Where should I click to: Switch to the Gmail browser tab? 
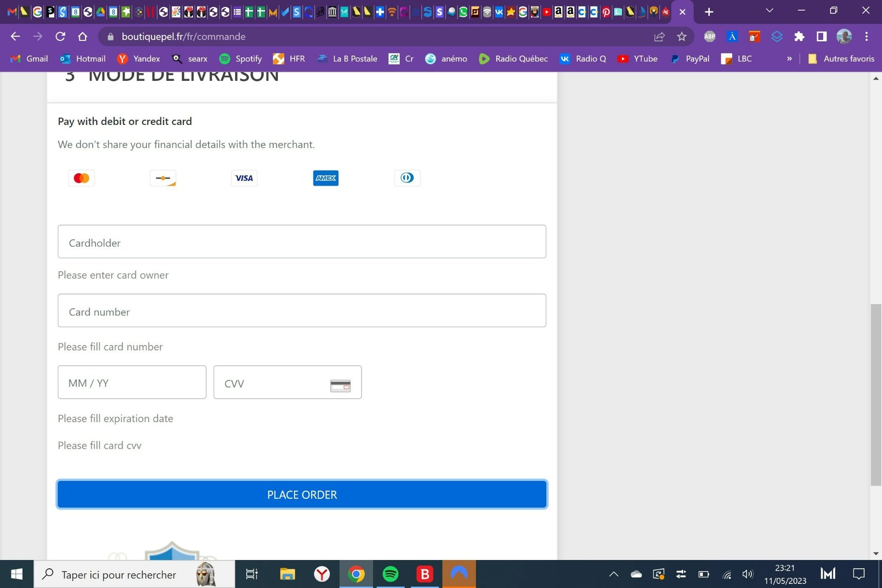12,12
